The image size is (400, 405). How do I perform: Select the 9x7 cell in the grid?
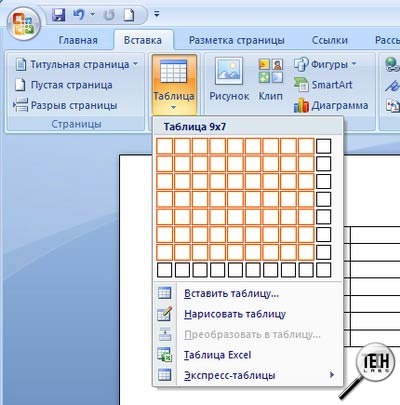point(306,252)
